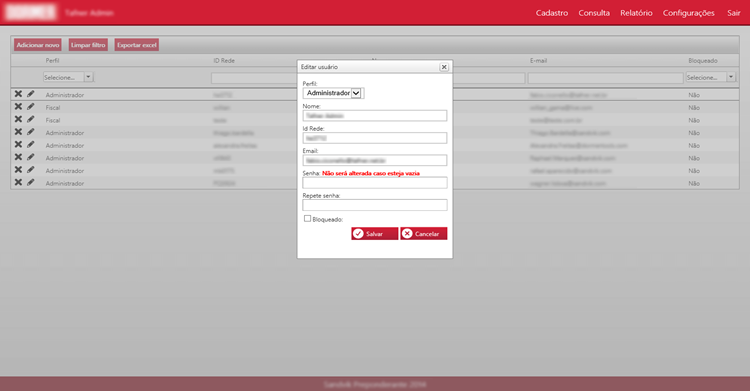Click into the Repete senha field
The image size is (750, 391).
[x=375, y=205]
